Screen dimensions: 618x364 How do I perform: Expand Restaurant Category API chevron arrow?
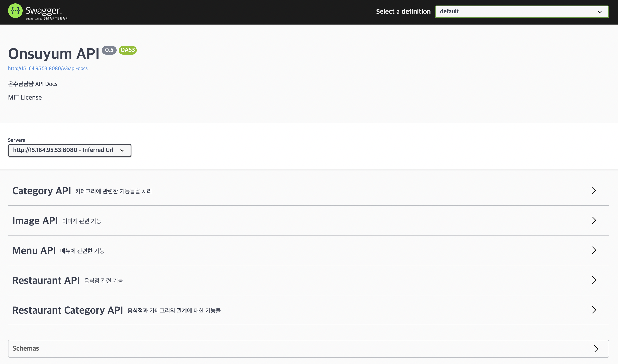tap(594, 310)
